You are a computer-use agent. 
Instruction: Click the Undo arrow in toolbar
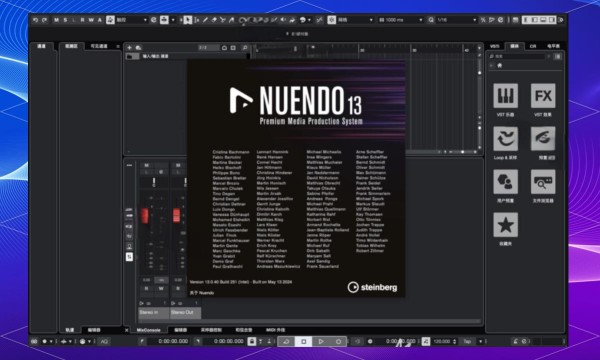36,20
